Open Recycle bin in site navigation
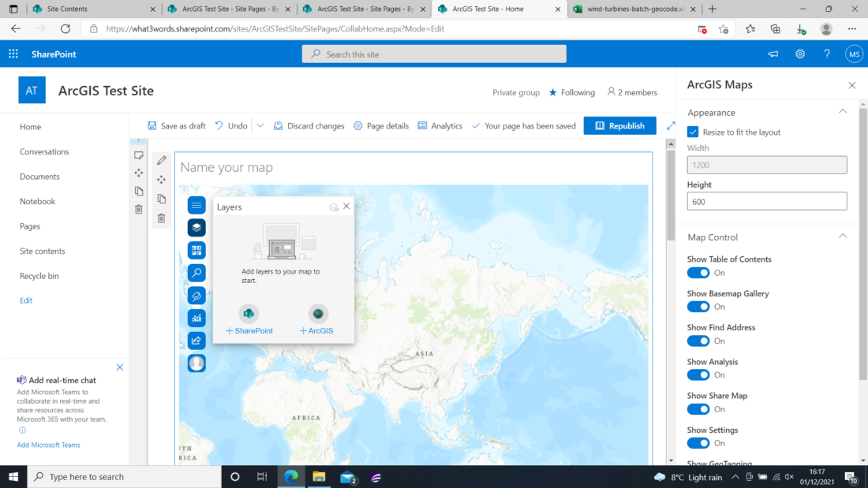This screenshot has height=488, width=868. (x=39, y=276)
